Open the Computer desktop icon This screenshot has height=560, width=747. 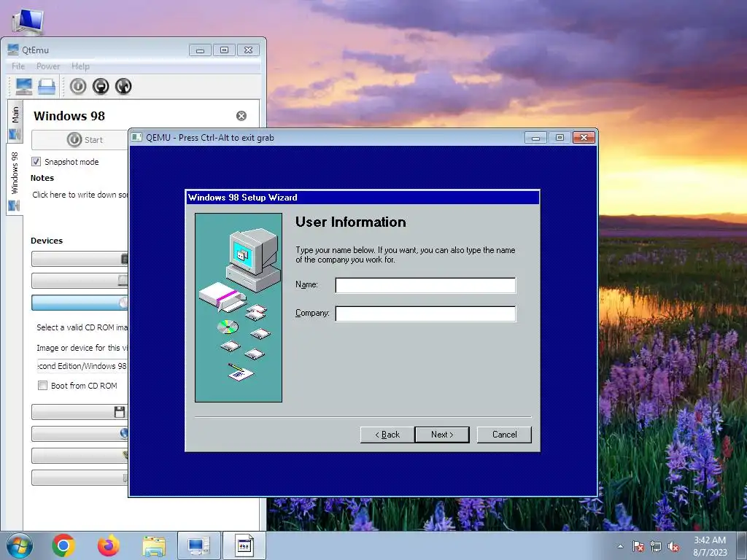[x=28, y=21]
